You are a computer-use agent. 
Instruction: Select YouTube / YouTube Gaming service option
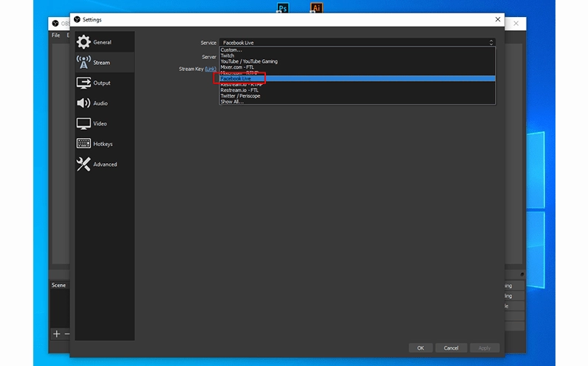tap(249, 61)
